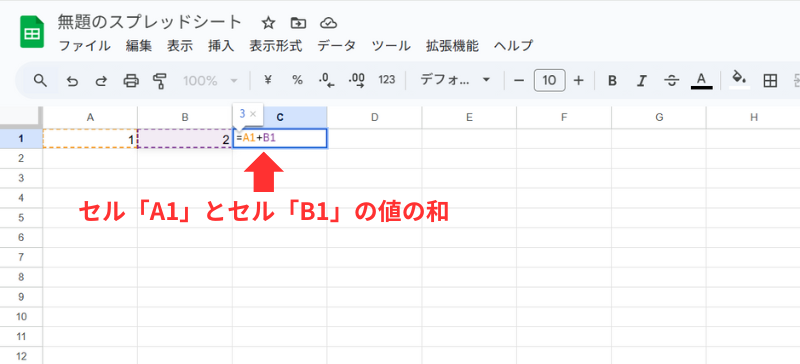Viewport: 800px width, 364px height.
Task: Select row 6 header
Action: (x=21, y=237)
